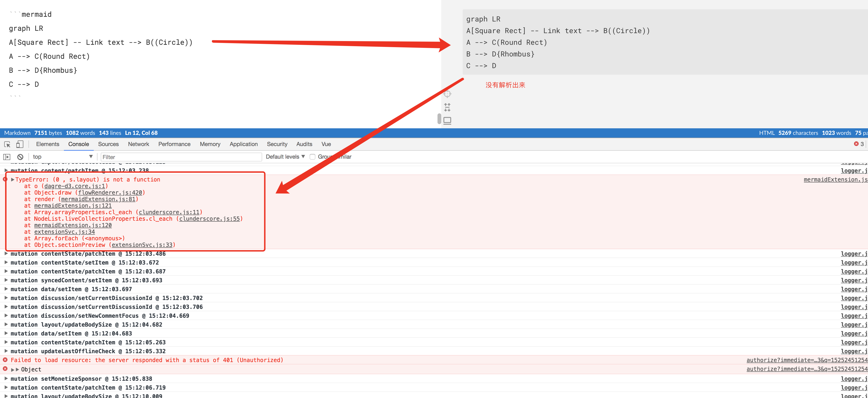Activate the inspect element picker icon
The width and height of the screenshot is (868, 398).
coord(7,144)
